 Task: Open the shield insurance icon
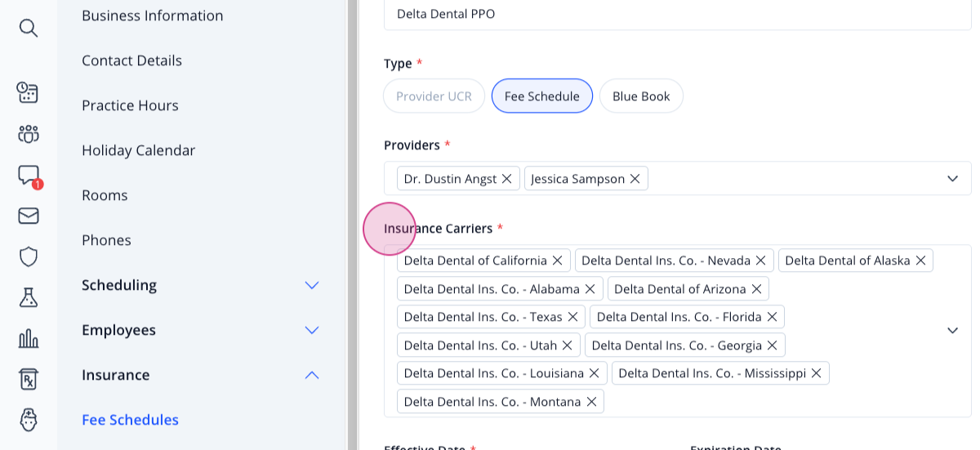tap(29, 256)
